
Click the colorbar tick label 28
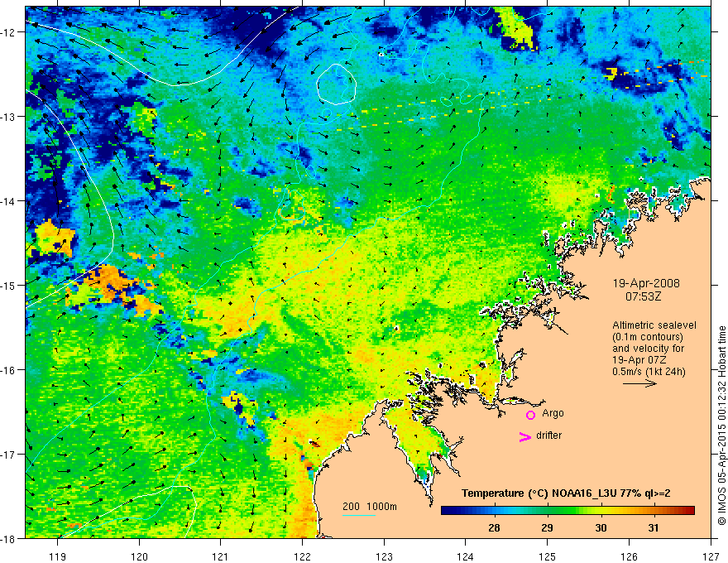tap(494, 527)
